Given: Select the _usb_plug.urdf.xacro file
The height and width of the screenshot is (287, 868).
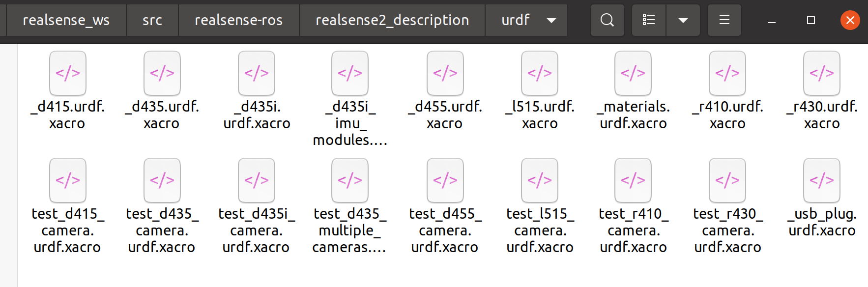Looking at the screenshot, I should point(822,180).
